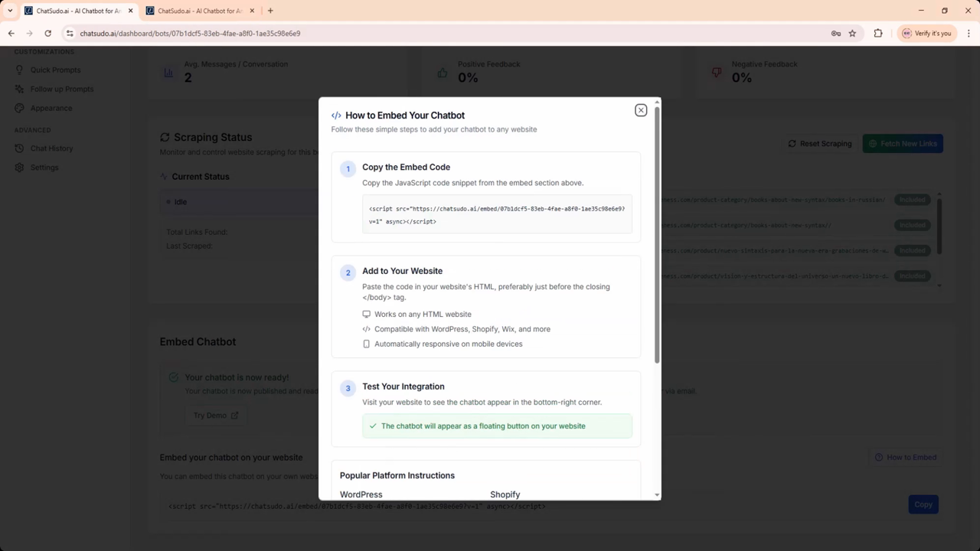Open the tab search dropdown arrow

tap(10, 11)
